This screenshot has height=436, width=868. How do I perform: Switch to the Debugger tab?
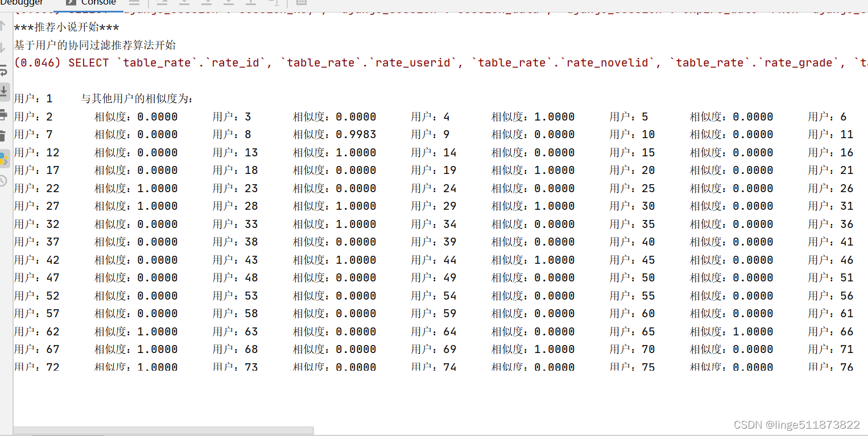(22, 3)
